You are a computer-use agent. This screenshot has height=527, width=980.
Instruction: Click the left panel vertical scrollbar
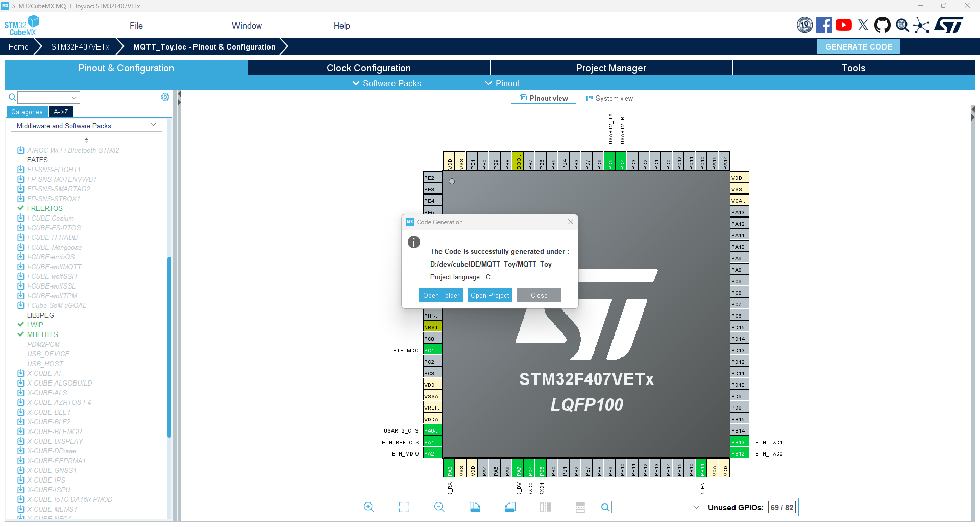tap(169, 347)
